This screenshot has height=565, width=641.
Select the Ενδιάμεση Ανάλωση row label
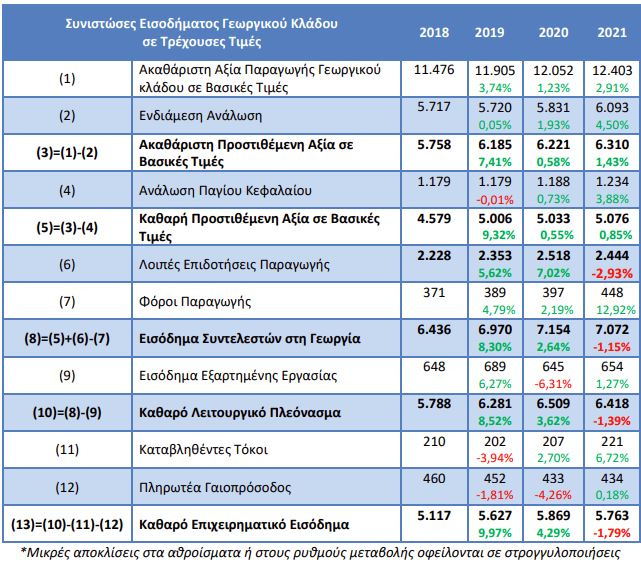(x=200, y=116)
